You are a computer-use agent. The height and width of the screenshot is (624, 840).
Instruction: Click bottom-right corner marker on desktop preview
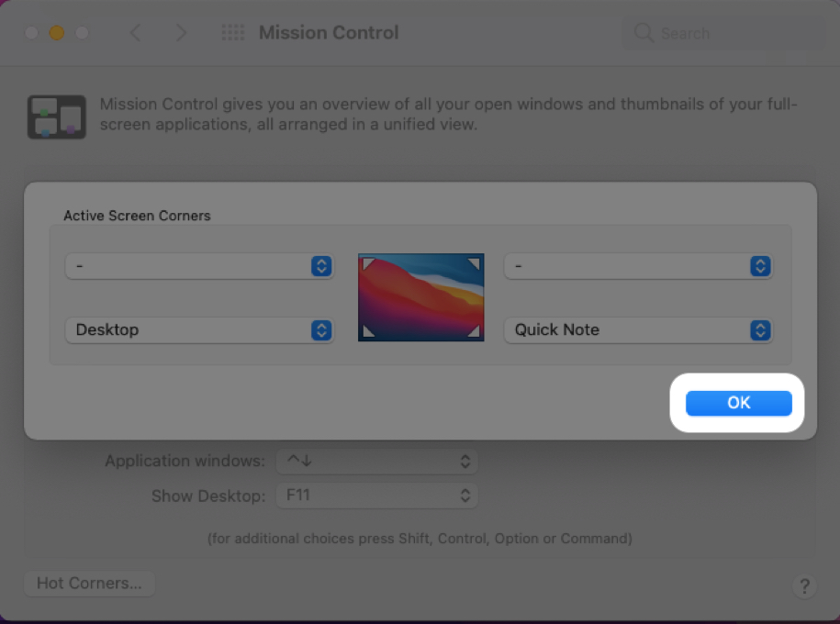474,330
